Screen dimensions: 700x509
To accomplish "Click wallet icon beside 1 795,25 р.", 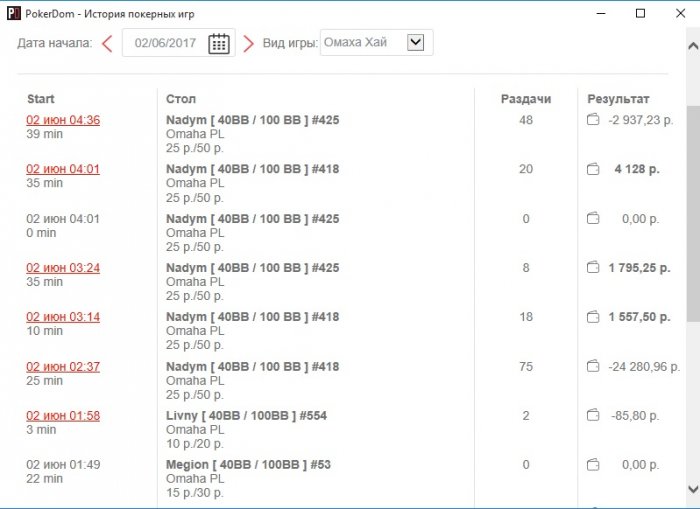I will (x=593, y=267).
